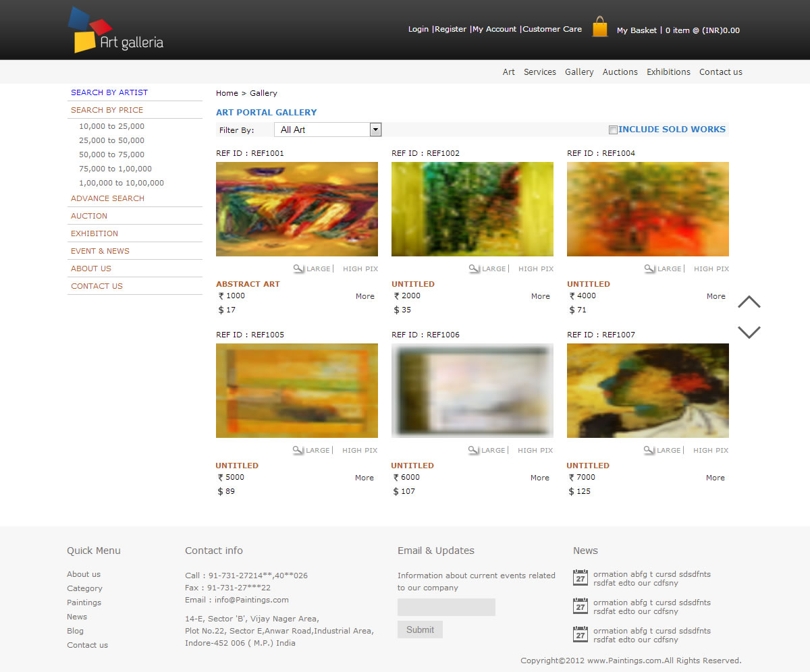Screen dimensions: 810x672
Task: Open Advance Search in sidebar
Action: (108, 198)
